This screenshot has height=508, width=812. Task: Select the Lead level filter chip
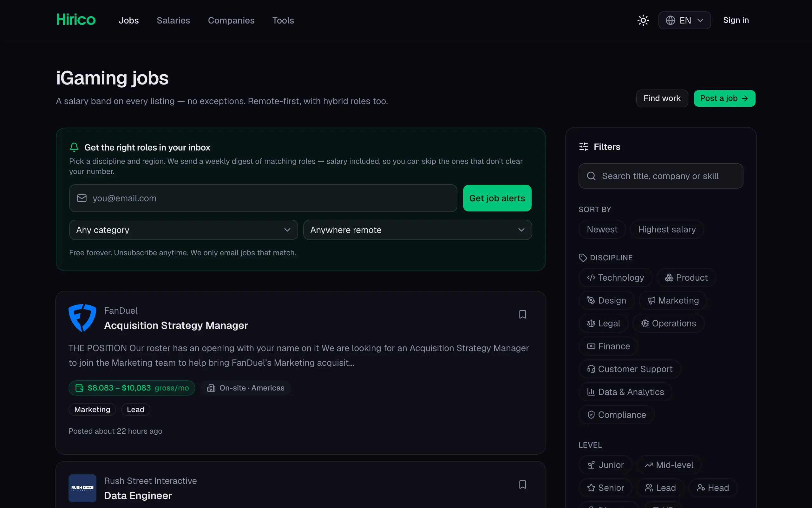[x=660, y=487]
